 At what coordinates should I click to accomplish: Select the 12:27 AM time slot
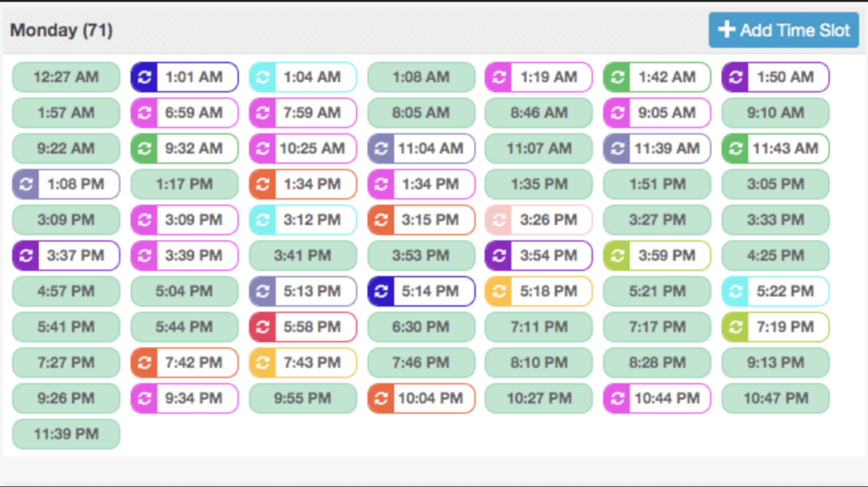pos(66,77)
